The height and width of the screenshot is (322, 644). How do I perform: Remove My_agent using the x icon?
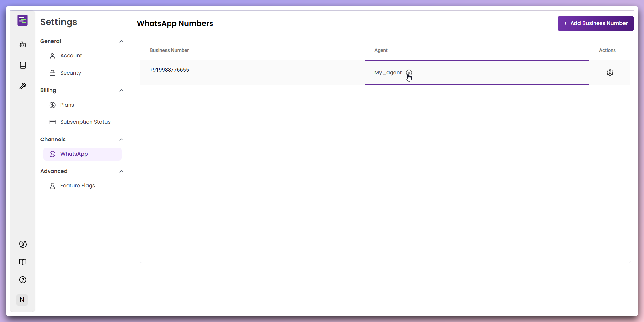tap(409, 73)
